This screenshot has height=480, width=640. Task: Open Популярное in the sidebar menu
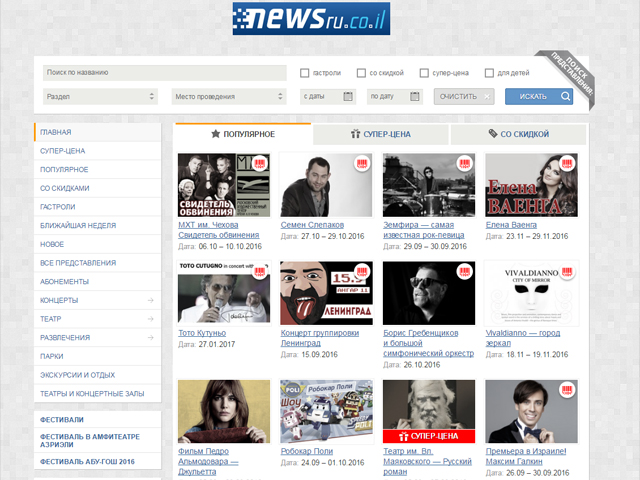[x=98, y=169]
